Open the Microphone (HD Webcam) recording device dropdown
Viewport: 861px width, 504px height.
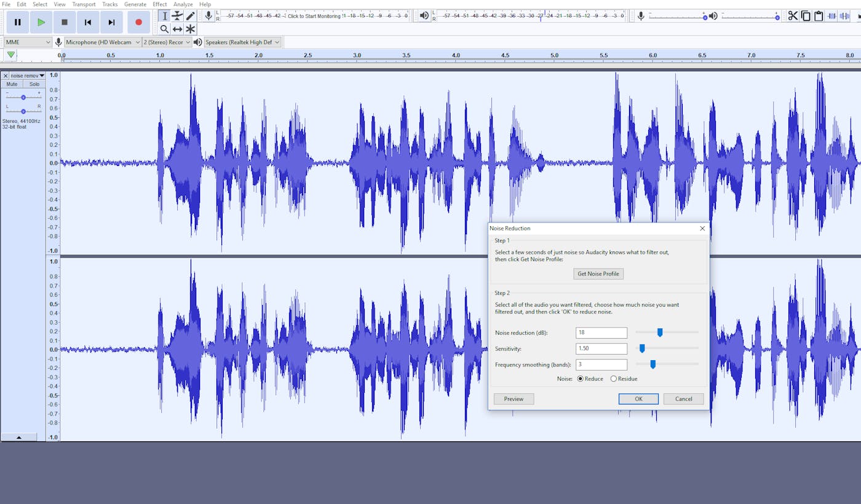pos(103,42)
